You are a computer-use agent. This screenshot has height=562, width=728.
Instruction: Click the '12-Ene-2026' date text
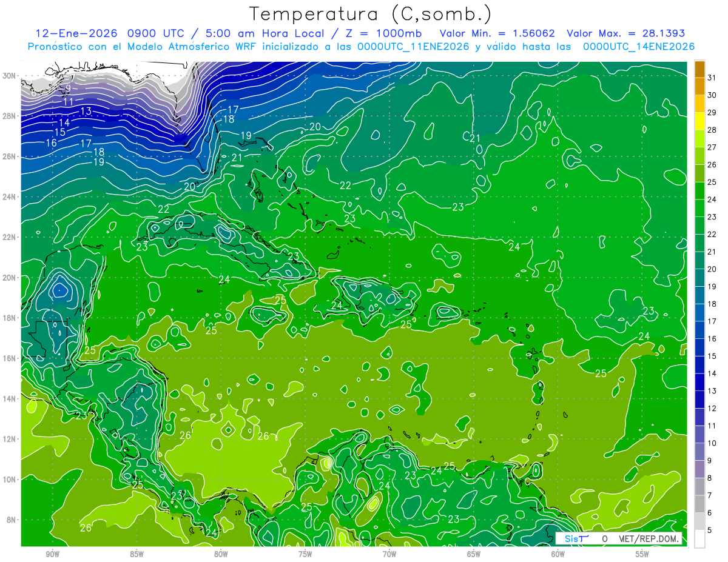tap(75, 33)
